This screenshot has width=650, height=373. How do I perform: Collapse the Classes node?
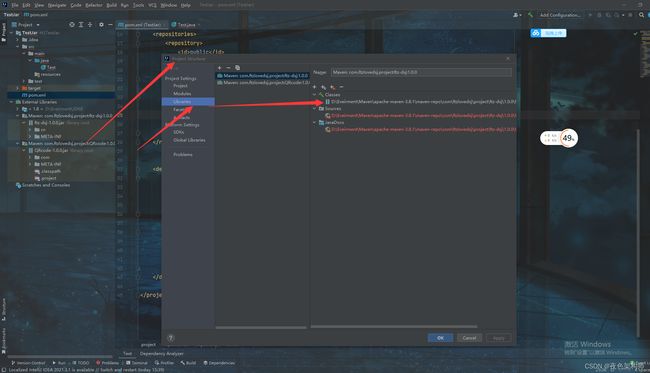[314, 95]
